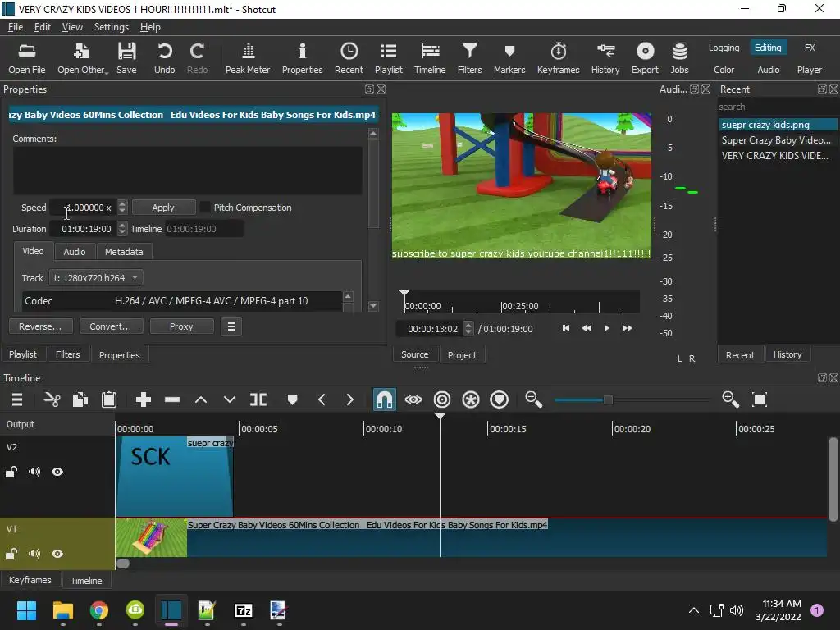Click the Reverse... button
The image size is (840, 630).
click(40, 326)
